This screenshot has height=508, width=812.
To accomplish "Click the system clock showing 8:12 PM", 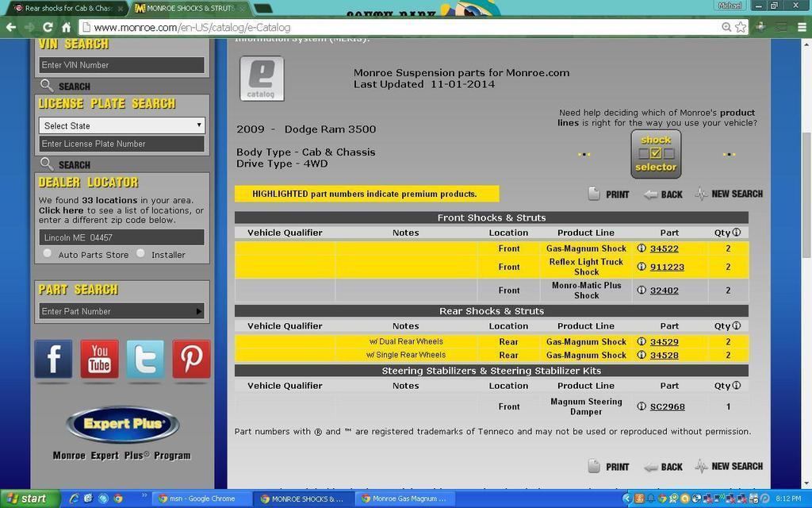I will [x=789, y=498].
